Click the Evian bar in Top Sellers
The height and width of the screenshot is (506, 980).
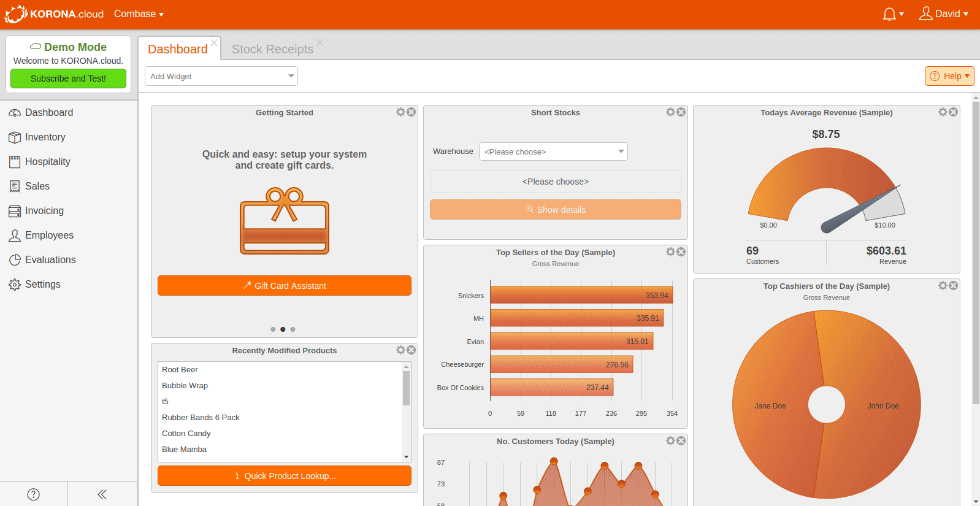[x=572, y=341]
